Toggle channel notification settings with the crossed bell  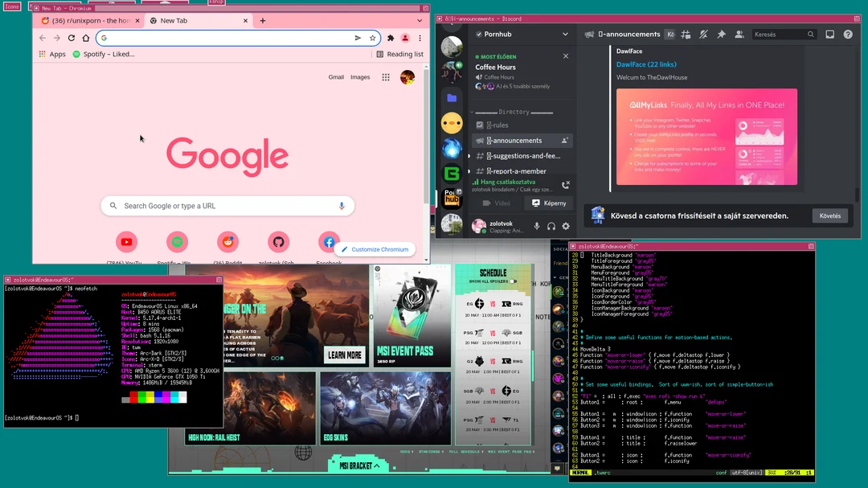[x=702, y=34]
